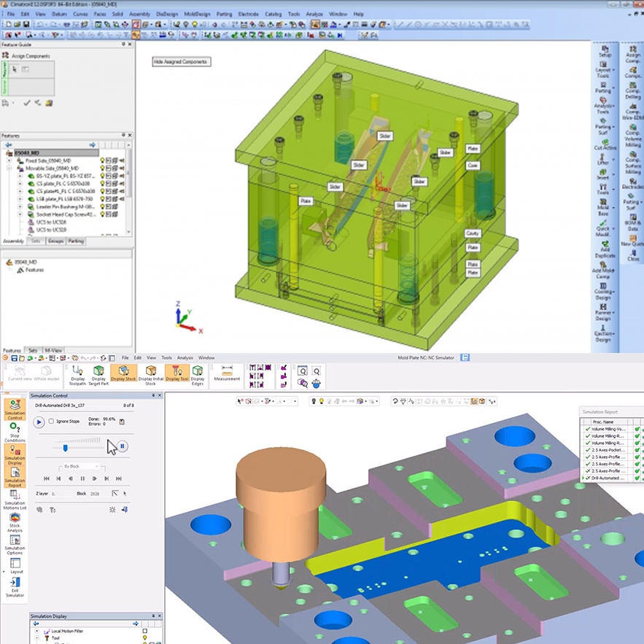Open the Simulation Motions List

click(15, 500)
